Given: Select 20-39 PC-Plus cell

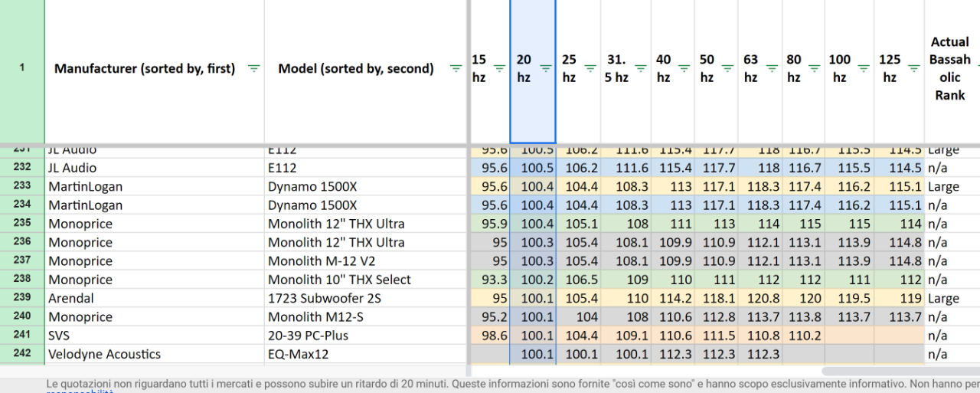Looking at the screenshot, I should click(x=365, y=336).
